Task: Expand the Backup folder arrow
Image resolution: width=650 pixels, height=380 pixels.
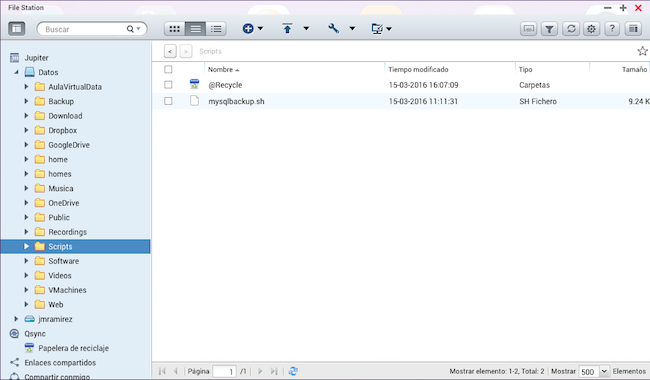Action: [x=26, y=101]
